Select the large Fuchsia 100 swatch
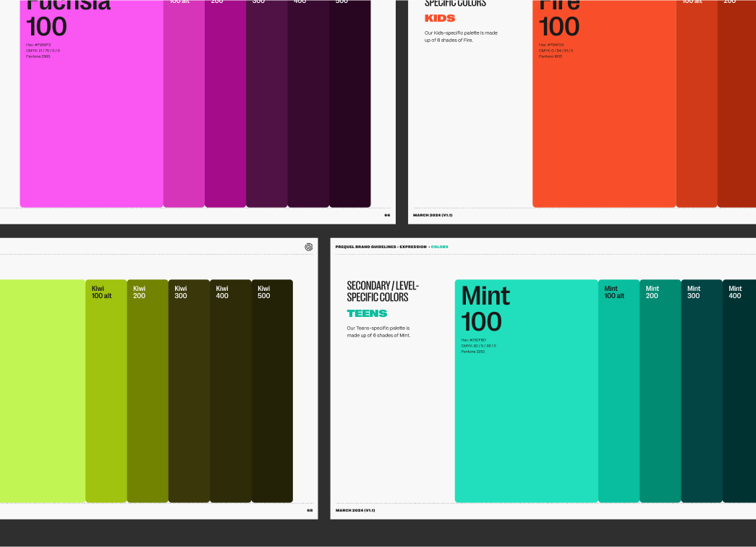Screen dimensions: 756x547 (x=92, y=103)
